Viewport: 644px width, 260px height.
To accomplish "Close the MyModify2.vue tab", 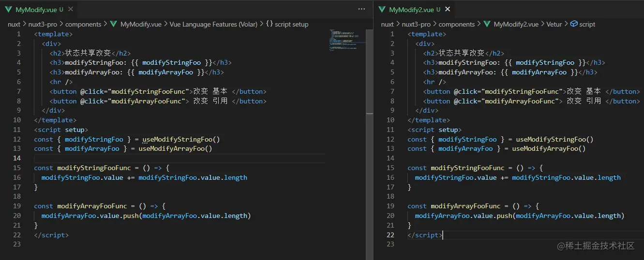I will pos(448,9).
